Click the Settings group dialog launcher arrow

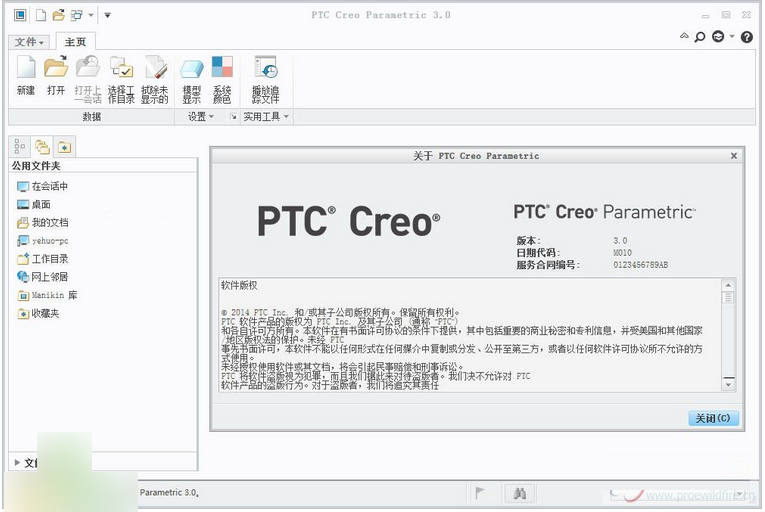[x=233, y=117]
